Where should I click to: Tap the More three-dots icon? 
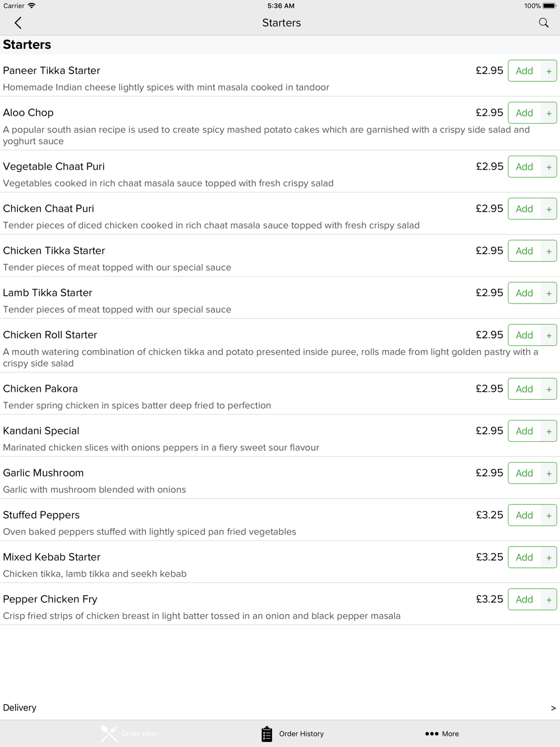pos(432,734)
